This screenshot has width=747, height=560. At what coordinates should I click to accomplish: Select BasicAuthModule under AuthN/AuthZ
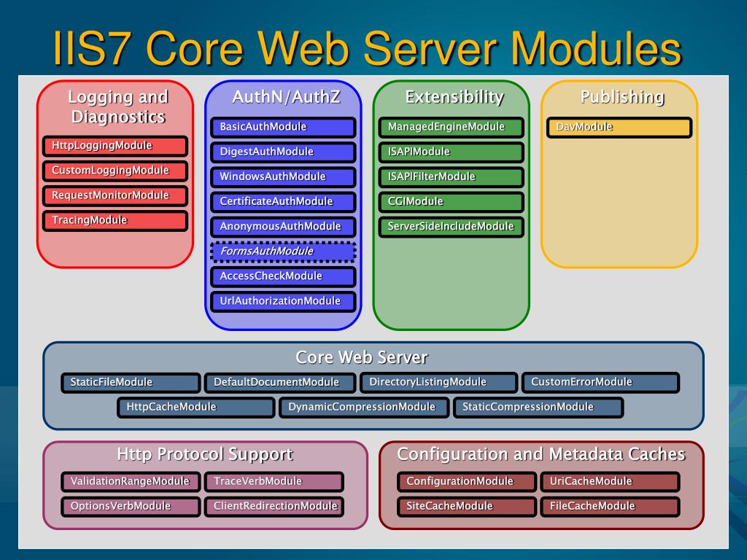[283, 127]
